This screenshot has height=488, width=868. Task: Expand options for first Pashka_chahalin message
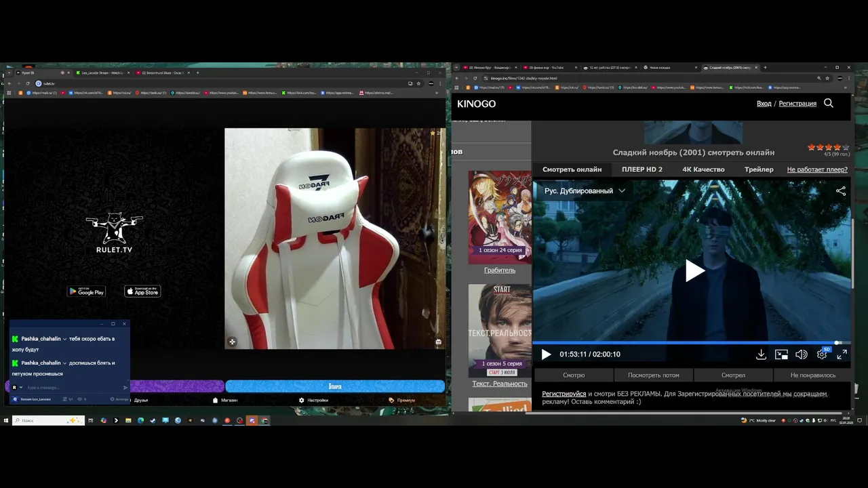[64, 339]
